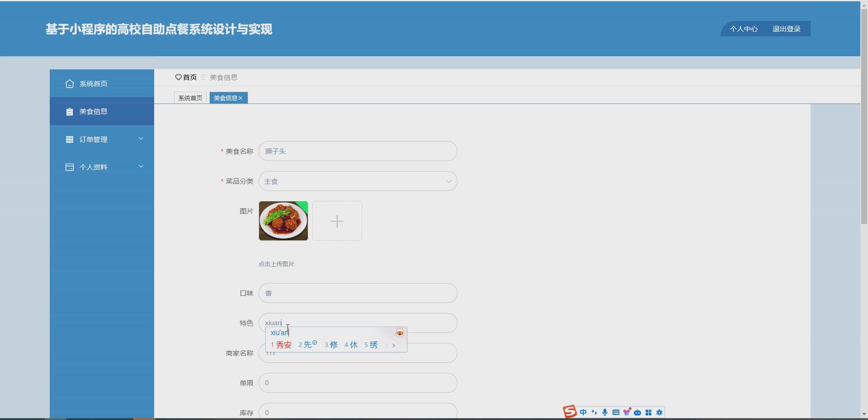Open 系统首页 in the sidebar menu
This screenshot has width=868, height=420.
point(102,84)
